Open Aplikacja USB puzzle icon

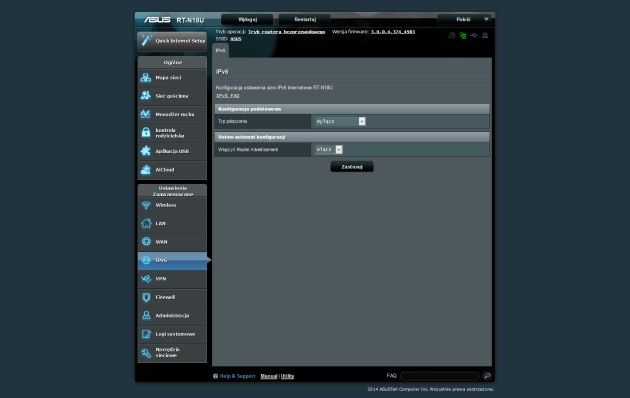(145, 151)
